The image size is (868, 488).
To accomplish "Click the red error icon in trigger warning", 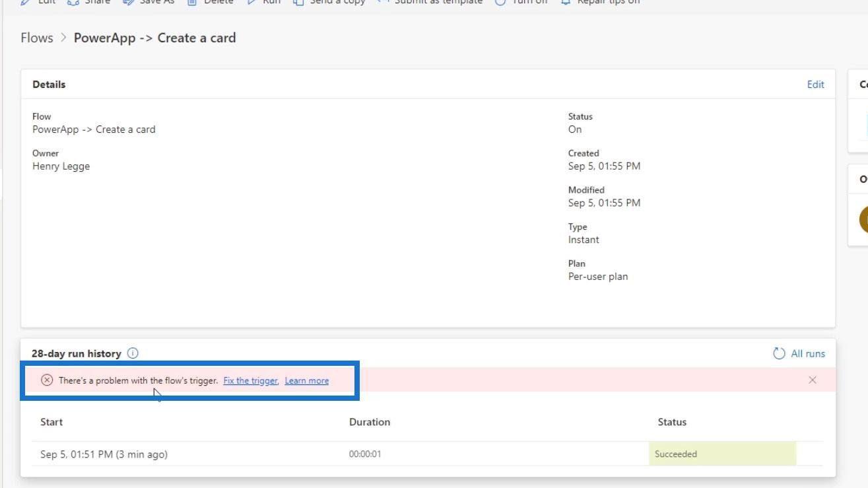I will click(47, 380).
